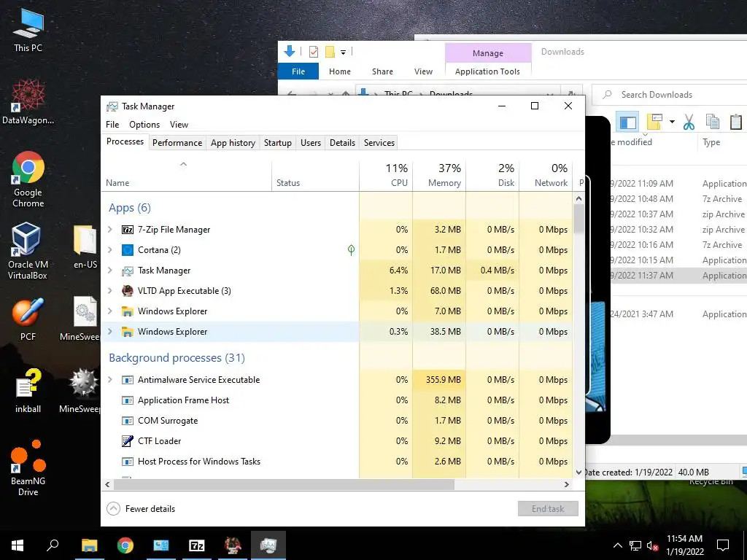Image resolution: width=747 pixels, height=560 pixels.
Task: Open the notification center icon
Action: point(723,545)
